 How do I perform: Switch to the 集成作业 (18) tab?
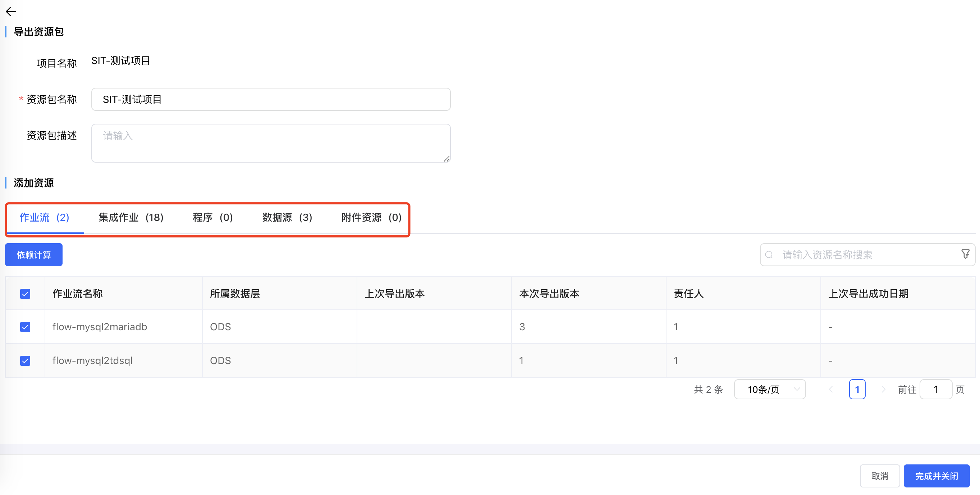click(131, 217)
